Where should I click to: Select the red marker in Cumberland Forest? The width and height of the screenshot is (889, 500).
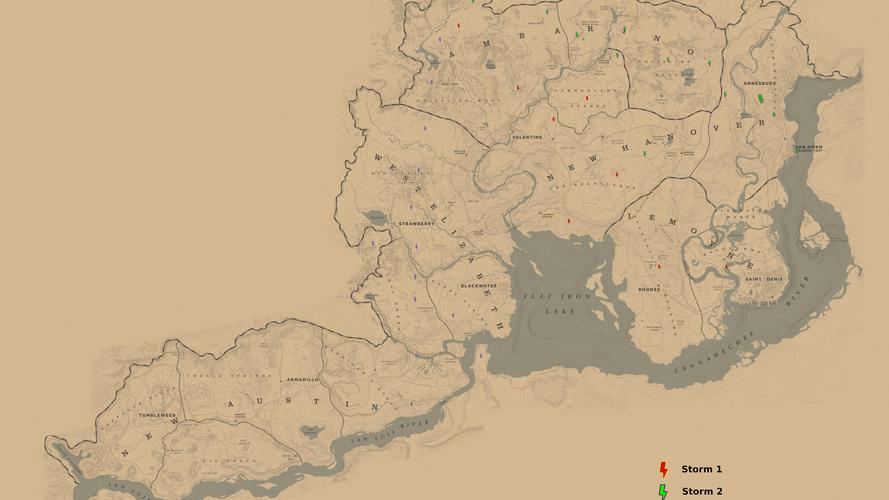[587, 98]
